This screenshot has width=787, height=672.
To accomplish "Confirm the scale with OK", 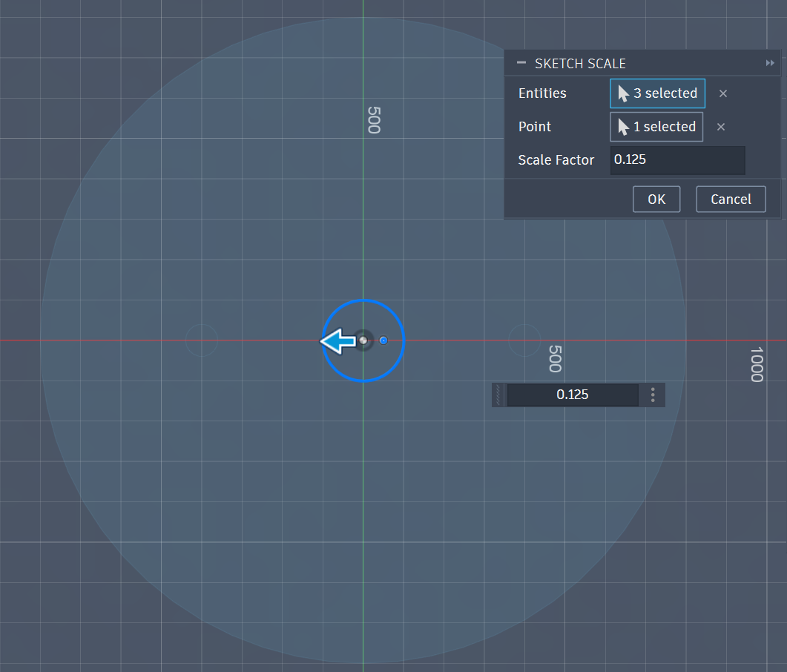I will 656,199.
